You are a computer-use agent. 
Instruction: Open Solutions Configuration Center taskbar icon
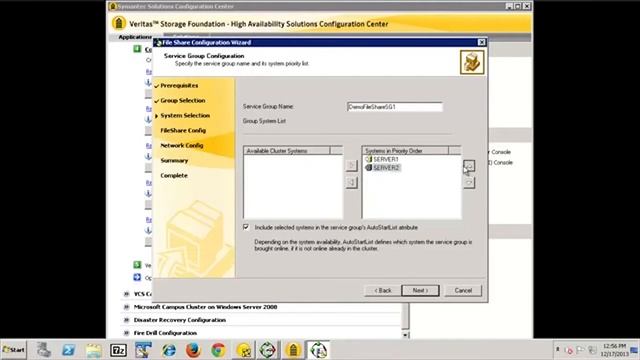[293, 350]
